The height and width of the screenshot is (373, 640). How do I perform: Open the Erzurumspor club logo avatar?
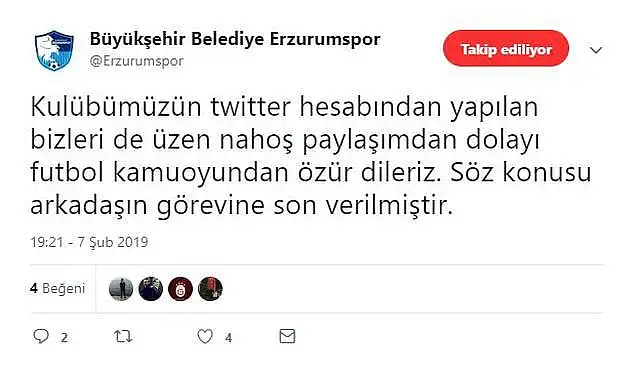coord(54,51)
